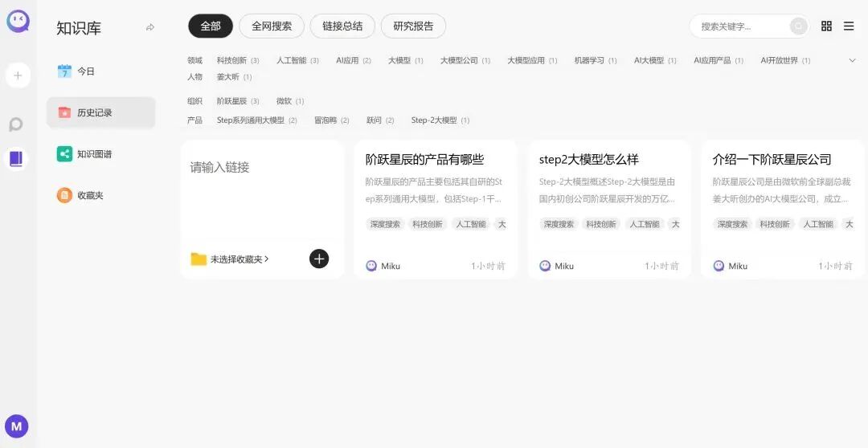
Task: Filter by organization 阶跃星辰 (3)
Action: (x=238, y=101)
